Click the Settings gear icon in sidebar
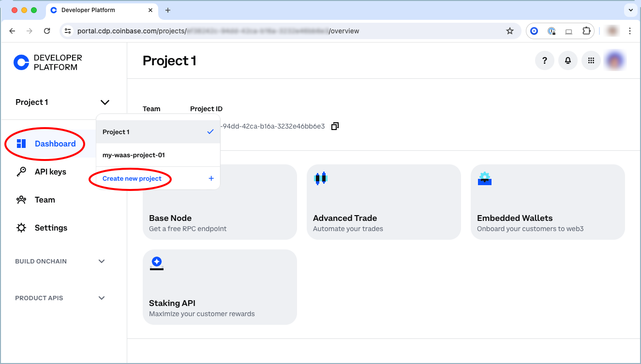This screenshot has height=364, width=641. tap(21, 228)
